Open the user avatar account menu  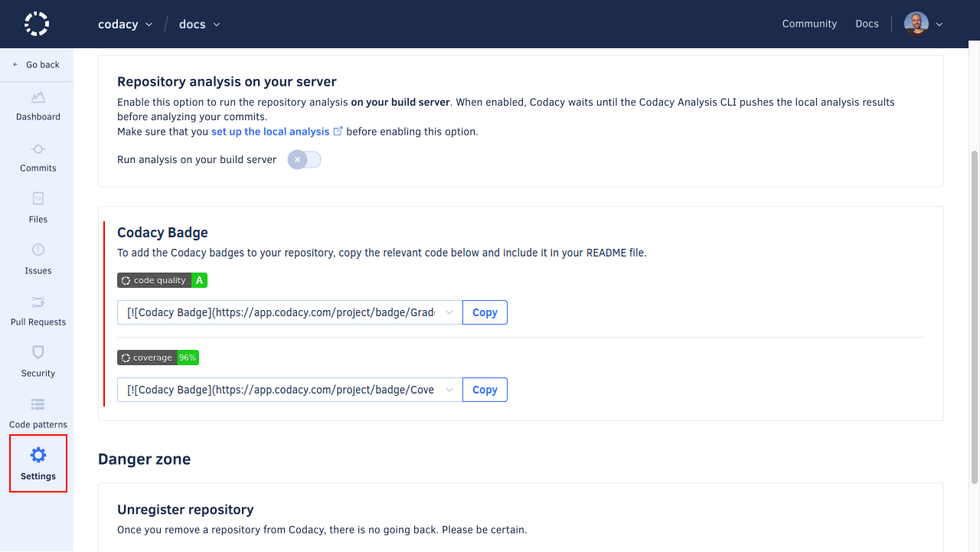pyautogui.click(x=923, y=24)
